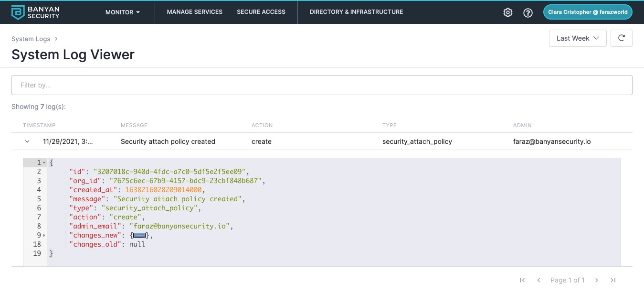Open Manage Services menu

click(195, 12)
